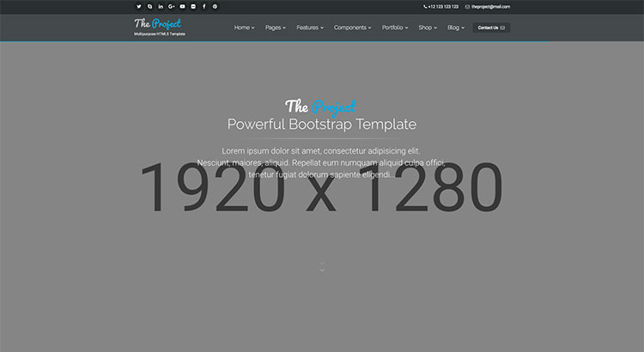Open the Pinterest icon link
This screenshot has width=644, height=352.
(x=215, y=6)
